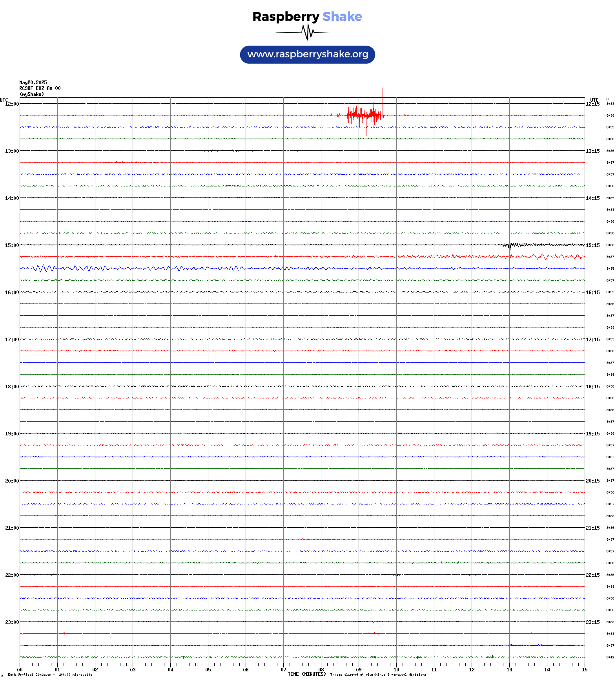Viewport: 616px width, 680px height.
Task: Click the 13:15 time label on right axis
Action: point(592,151)
